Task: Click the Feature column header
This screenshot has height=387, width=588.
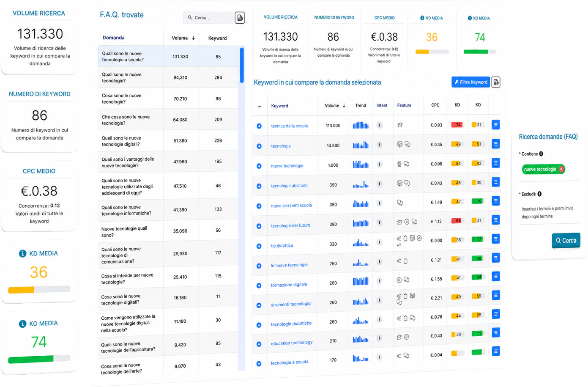Action: click(x=404, y=105)
